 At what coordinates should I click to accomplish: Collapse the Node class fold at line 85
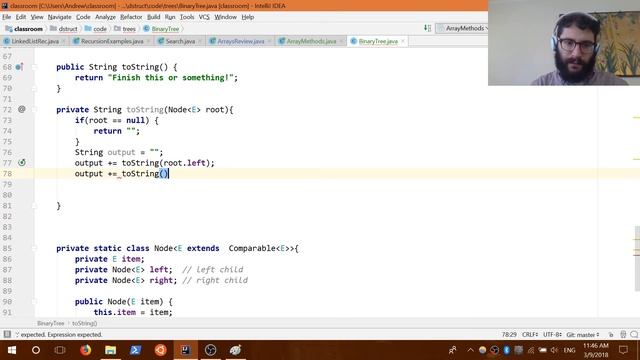(x=35, y=248)
